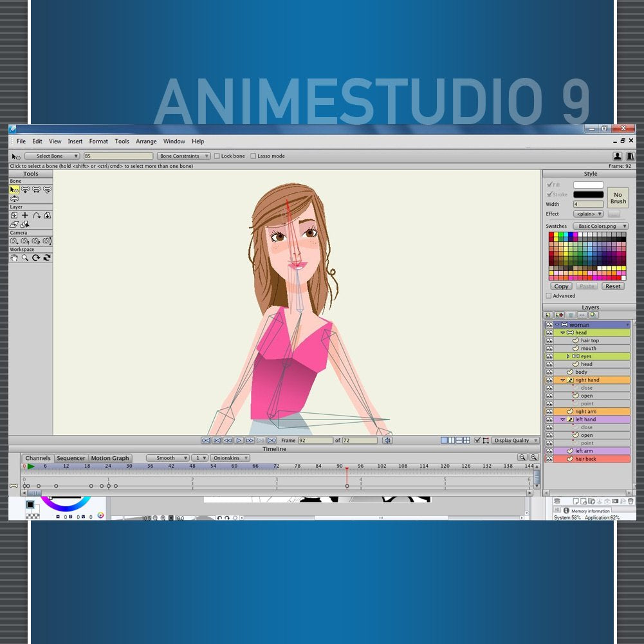Select the Roll Camera tool
Viewport: 644px width, 644px height.
36,241
